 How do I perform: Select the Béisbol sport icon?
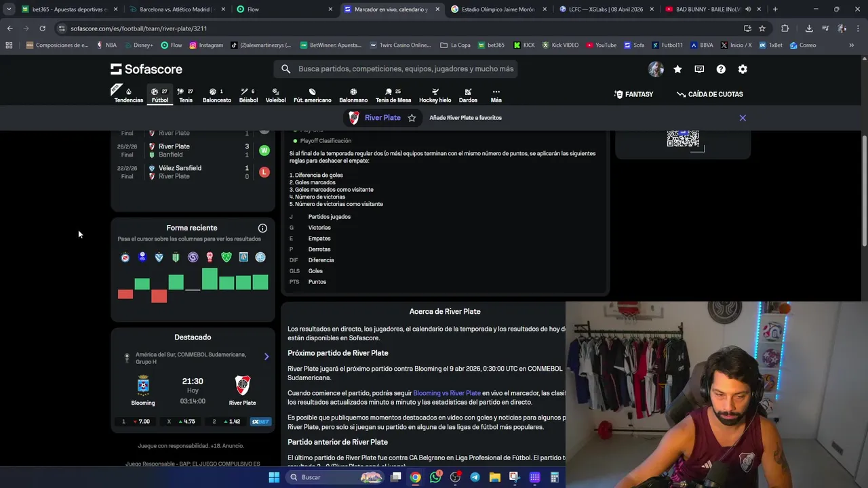(x=248, y=95)
